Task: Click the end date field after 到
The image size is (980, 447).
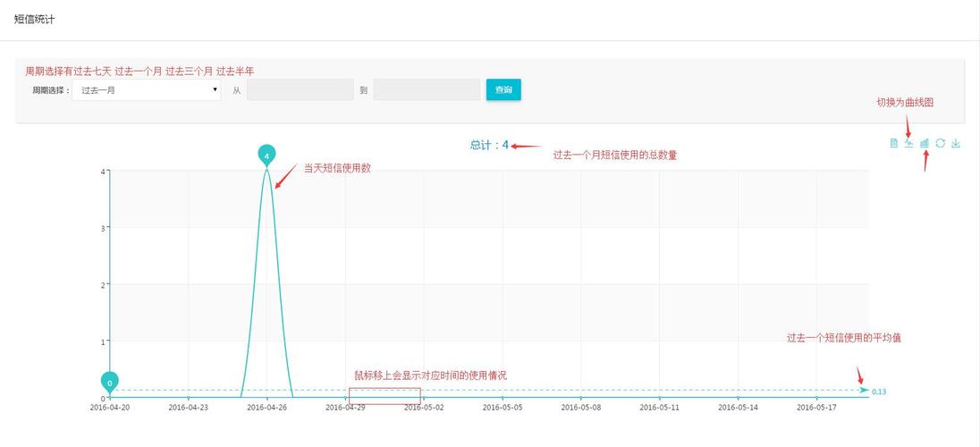Action: tap(427, 90)
